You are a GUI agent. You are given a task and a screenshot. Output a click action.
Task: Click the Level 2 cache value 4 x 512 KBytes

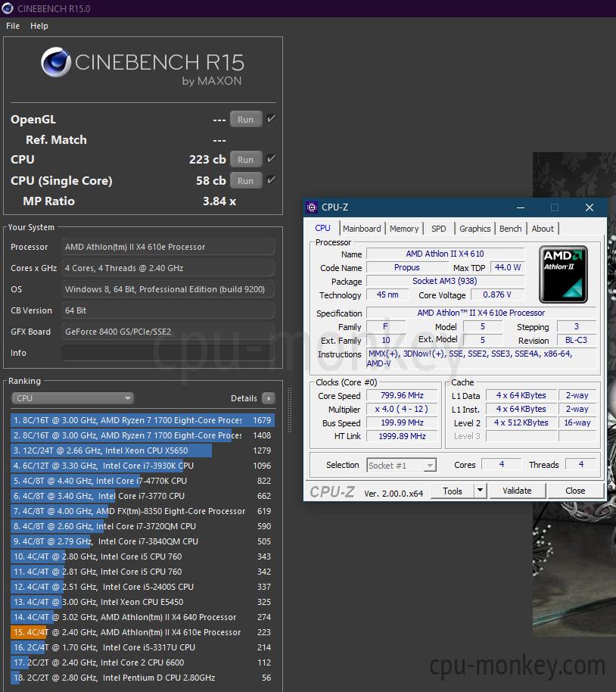tap(521, 422)
